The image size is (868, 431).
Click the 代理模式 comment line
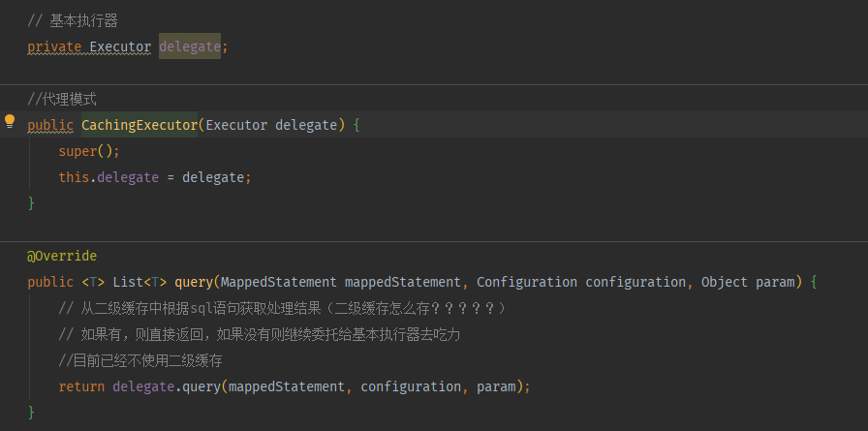click(x=62, y=99)
